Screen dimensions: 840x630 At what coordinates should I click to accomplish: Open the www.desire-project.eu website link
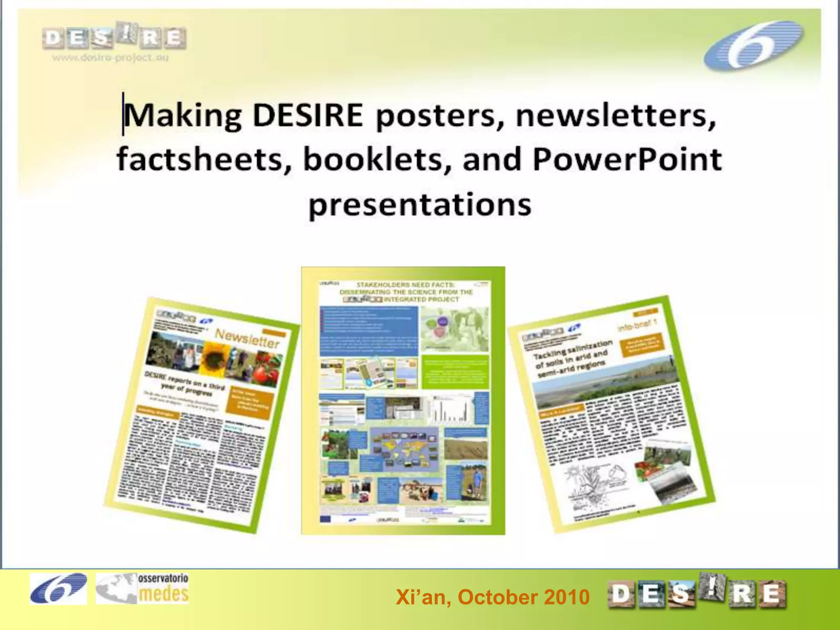[110, 58]
